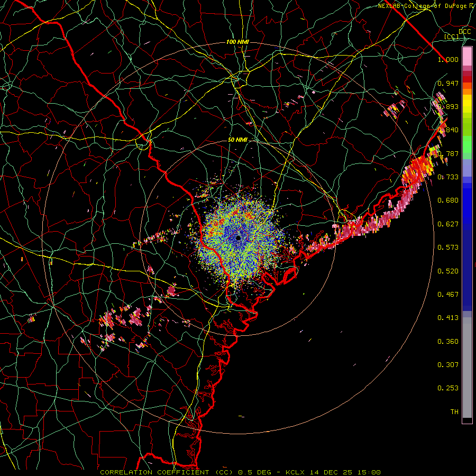Click the "TH" threshold label
This screenshot has height=476, width=476.
(454, 412)
